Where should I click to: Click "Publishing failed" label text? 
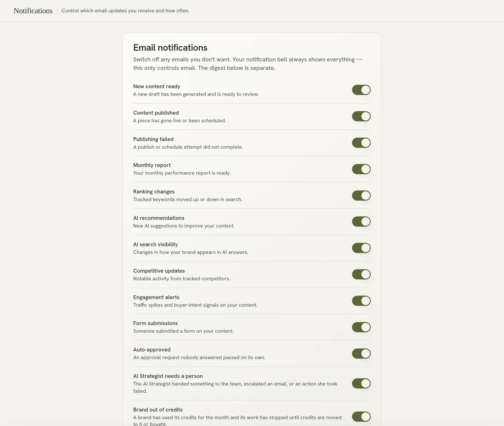click(153, 139)
